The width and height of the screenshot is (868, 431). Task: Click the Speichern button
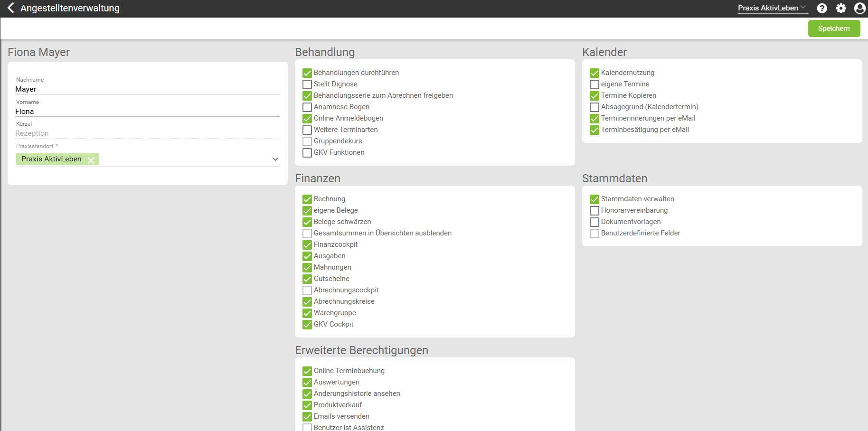[834, 28]
